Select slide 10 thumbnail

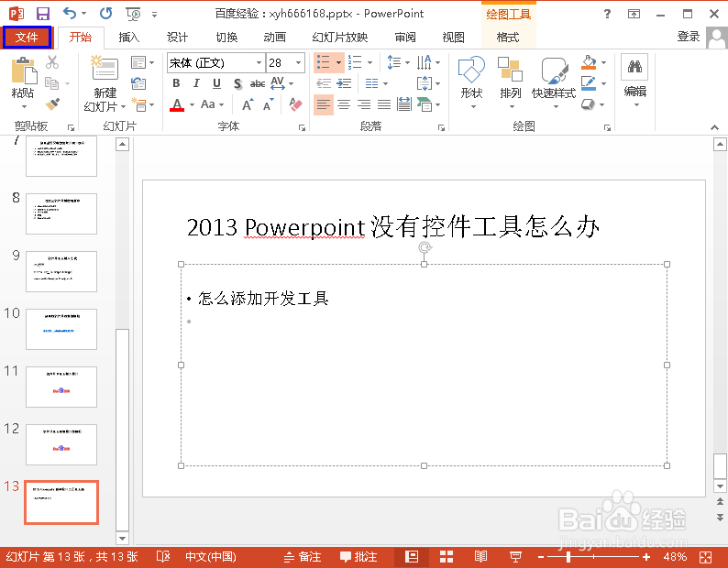pos(61,329)
